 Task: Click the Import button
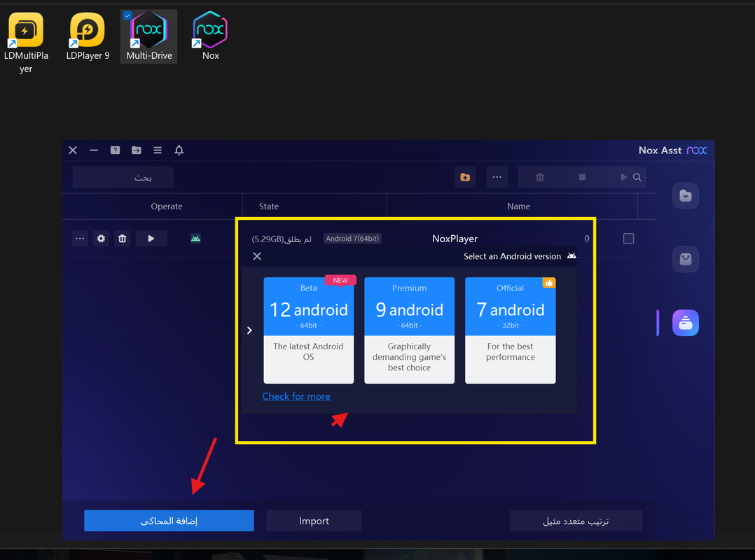(x=314, y=521)
